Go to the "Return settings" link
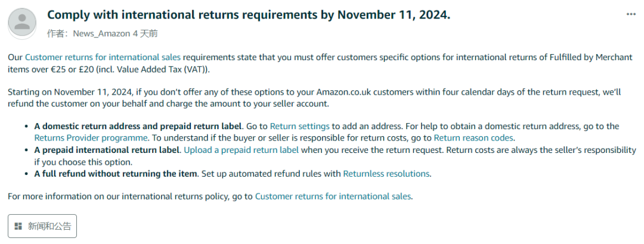The height and width of the screenshot is (244, 644). (x=299, y=126)
